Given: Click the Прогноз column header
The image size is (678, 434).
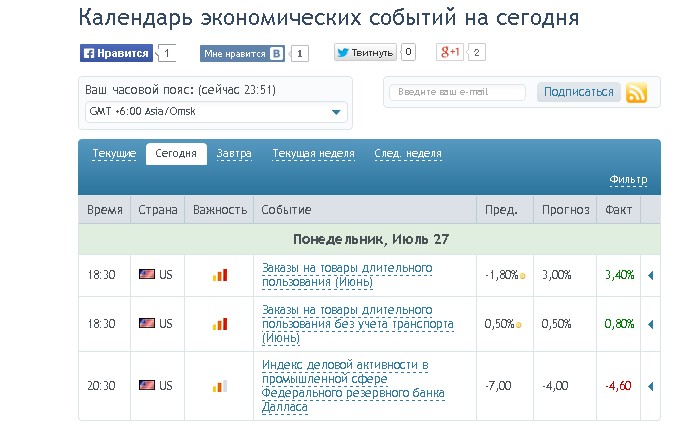Looking at the screenshot, I should [565, 210].
